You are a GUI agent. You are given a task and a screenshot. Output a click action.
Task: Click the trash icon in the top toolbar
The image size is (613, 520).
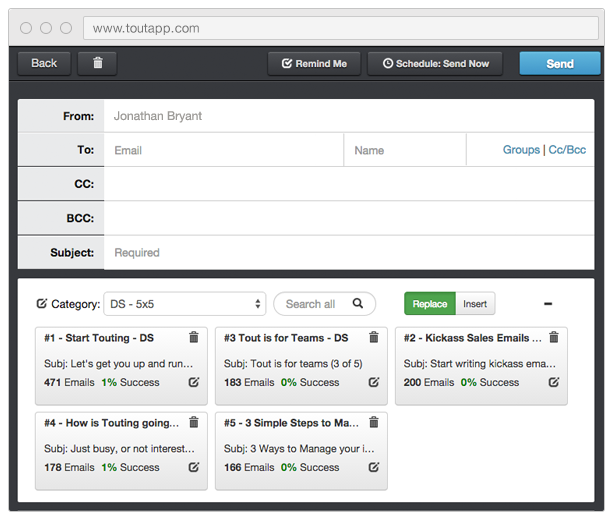click(x=97, y=63)
